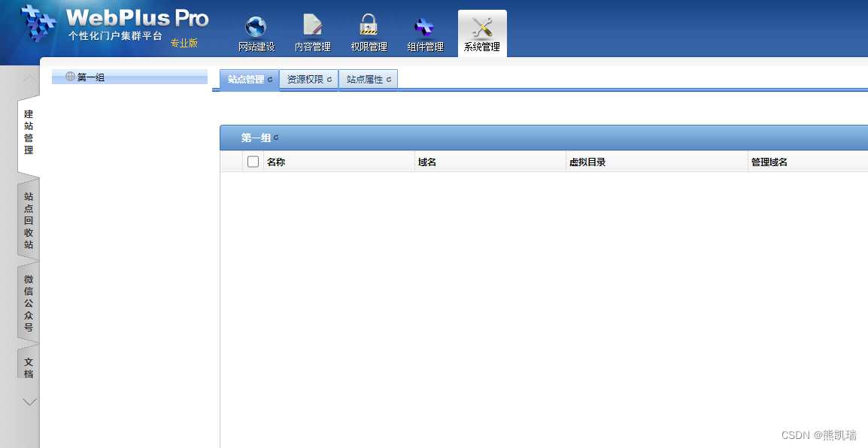Click the refresh icon on 站点管理 tab
Viewport: 868px width, 448px height.
tap(270, 78)
